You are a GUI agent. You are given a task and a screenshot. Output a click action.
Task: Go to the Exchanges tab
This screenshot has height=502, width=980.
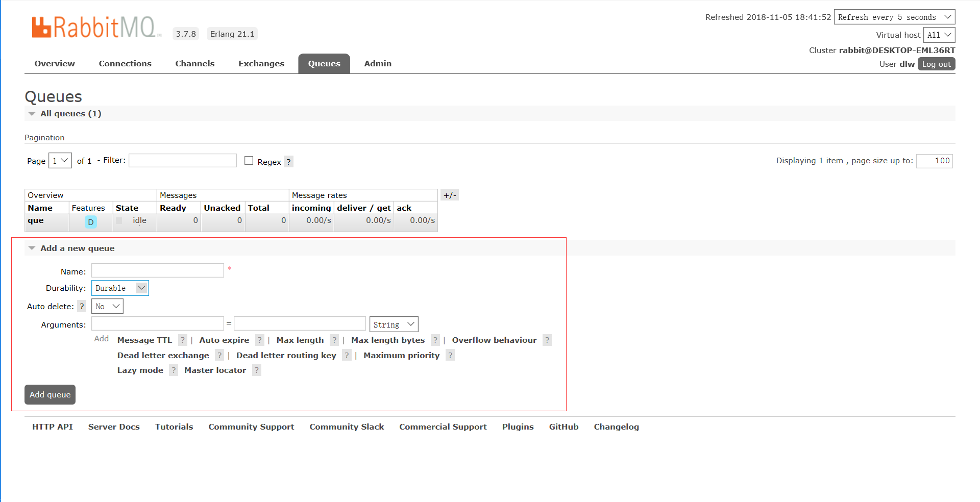click(261, 63)
